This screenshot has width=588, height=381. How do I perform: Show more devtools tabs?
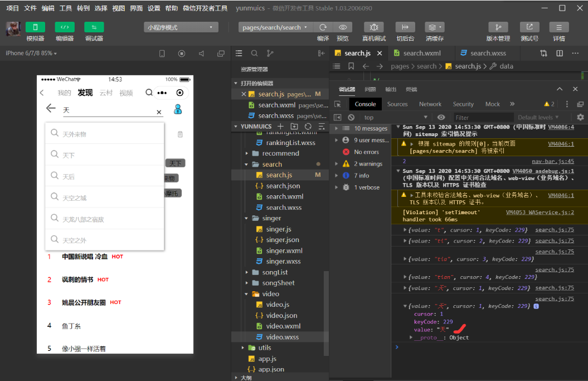(x=512, y=104)
